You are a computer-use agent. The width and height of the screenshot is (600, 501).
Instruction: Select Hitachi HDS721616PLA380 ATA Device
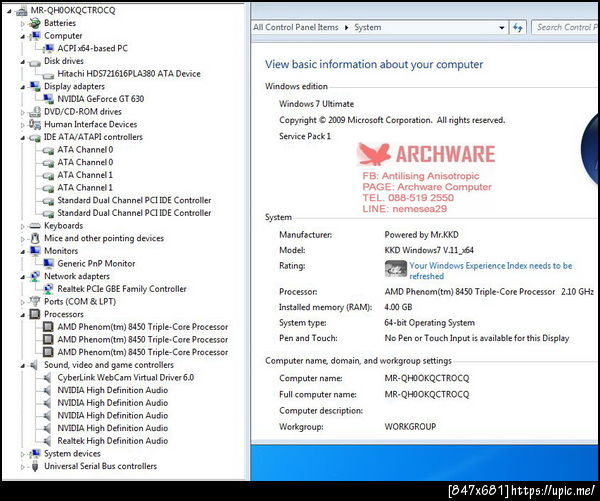click(129, 74)
